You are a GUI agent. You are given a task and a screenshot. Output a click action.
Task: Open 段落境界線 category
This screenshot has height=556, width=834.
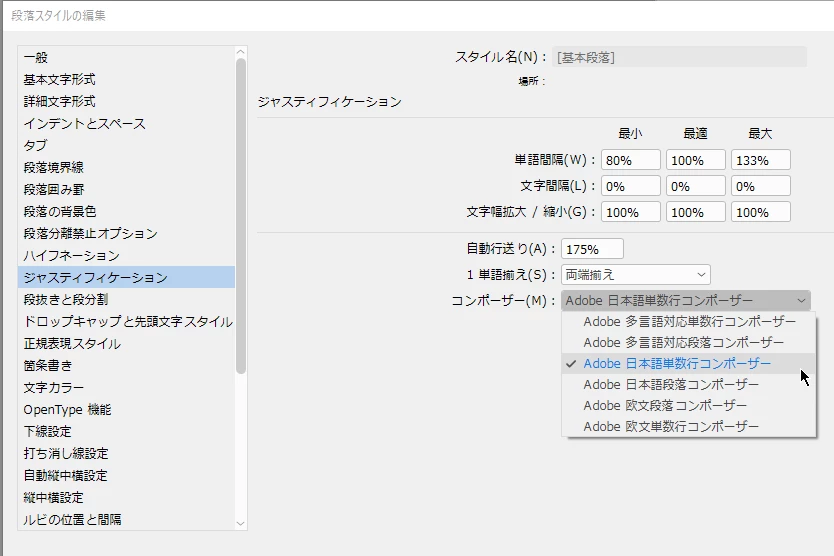click(126, 167)
